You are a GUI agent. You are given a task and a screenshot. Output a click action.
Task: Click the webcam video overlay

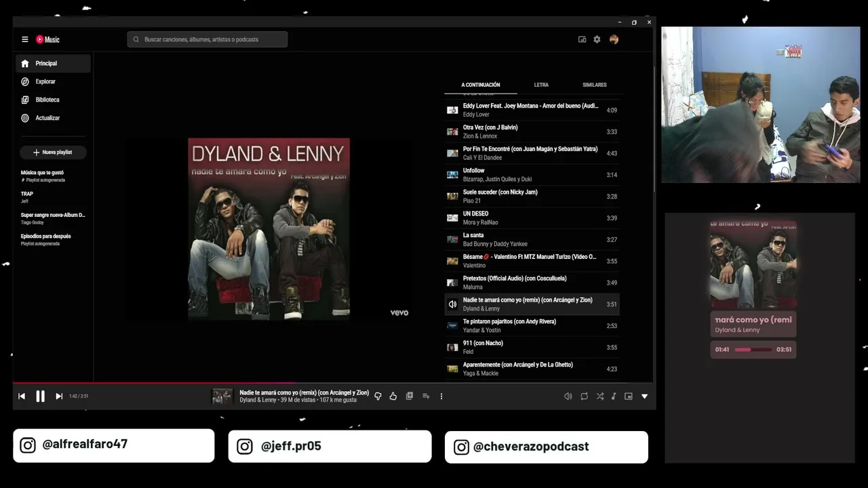click(760, 105)
